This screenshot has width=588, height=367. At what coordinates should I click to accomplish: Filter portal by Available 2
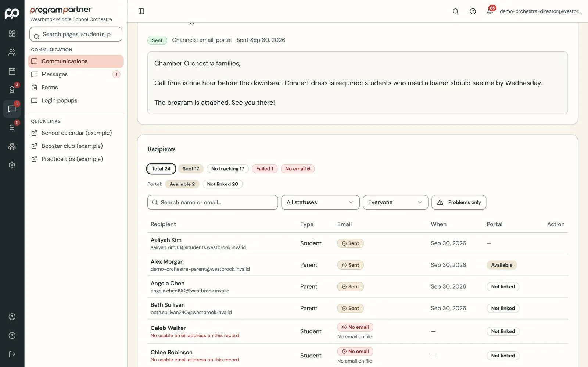[x=182, y=184]
